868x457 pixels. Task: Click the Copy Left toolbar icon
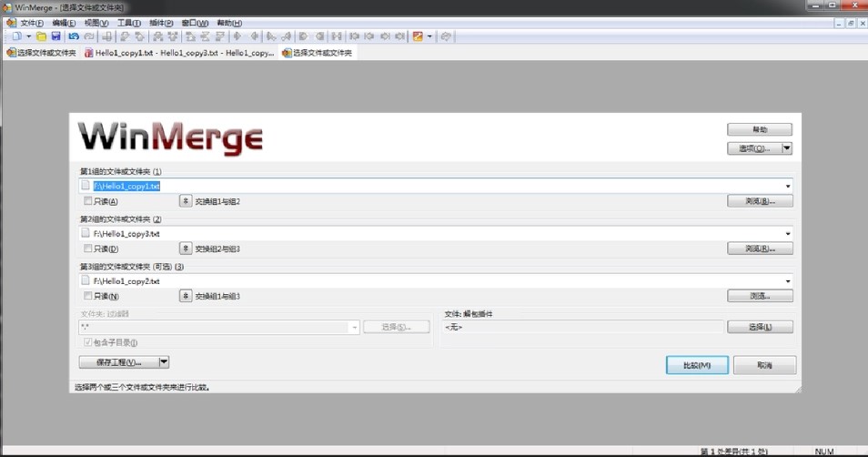[x=255, y=36]
